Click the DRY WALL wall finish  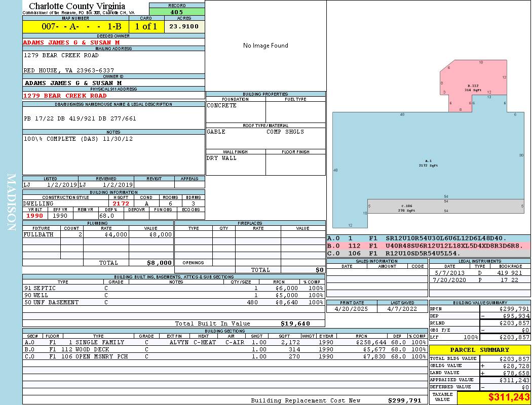point(221,158)
